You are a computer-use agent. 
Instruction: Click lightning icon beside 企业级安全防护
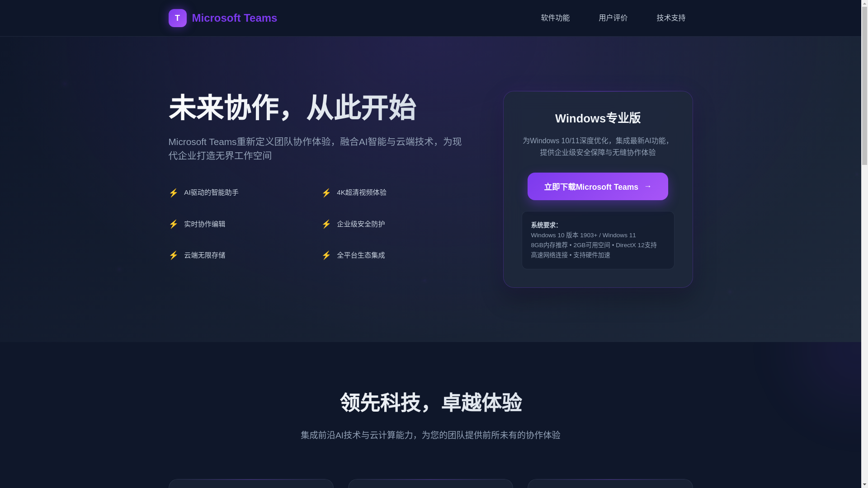click(326, 224)
